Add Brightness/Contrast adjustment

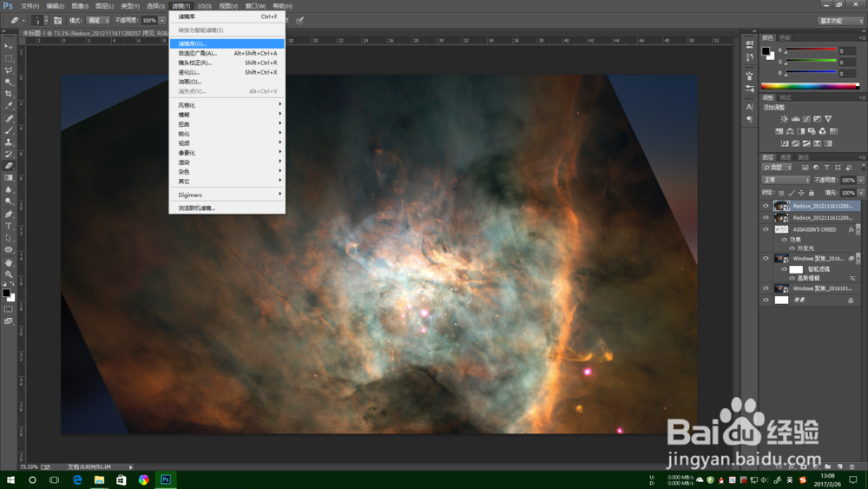click(x=784, y=119)
